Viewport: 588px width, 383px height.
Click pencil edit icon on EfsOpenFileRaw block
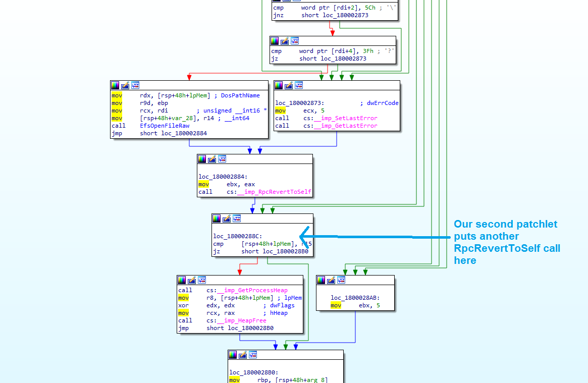[x=125, y=85]
